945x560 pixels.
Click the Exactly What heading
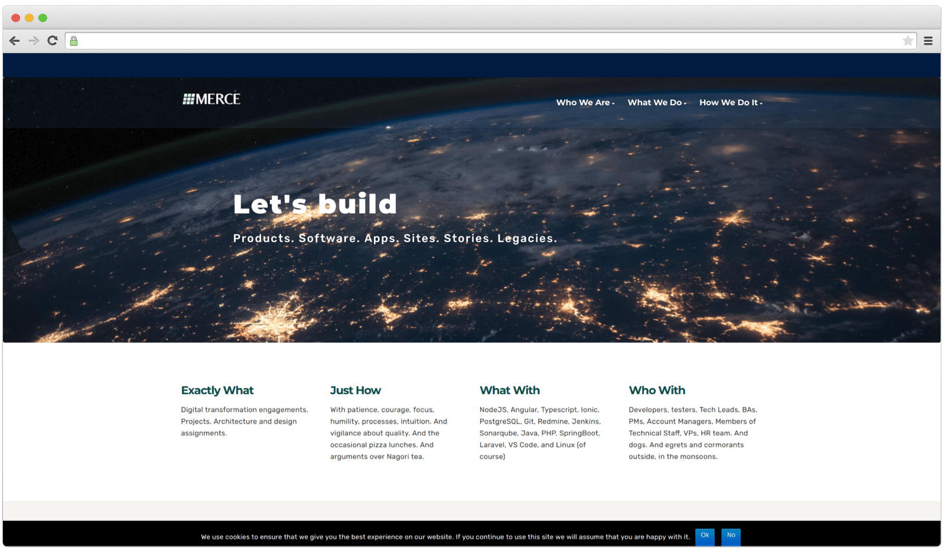(x=217, y=390)
